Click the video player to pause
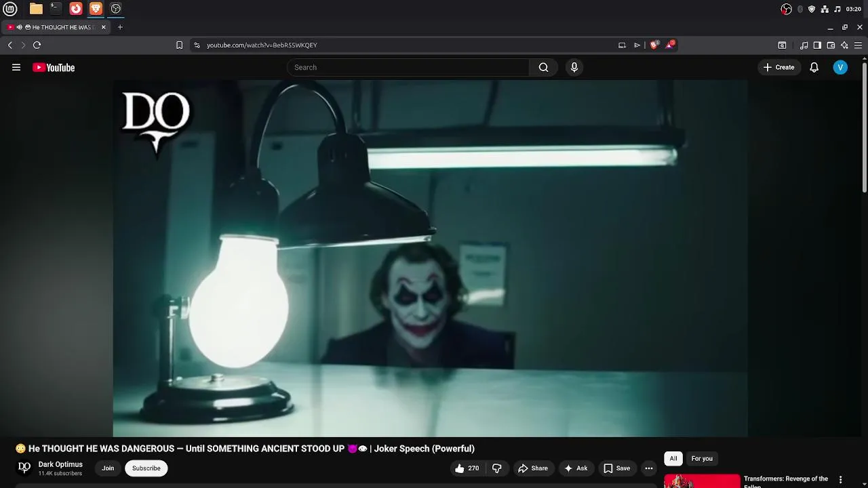Image resolution: width=868 pixels, height=488 pixels. [431, 258]
